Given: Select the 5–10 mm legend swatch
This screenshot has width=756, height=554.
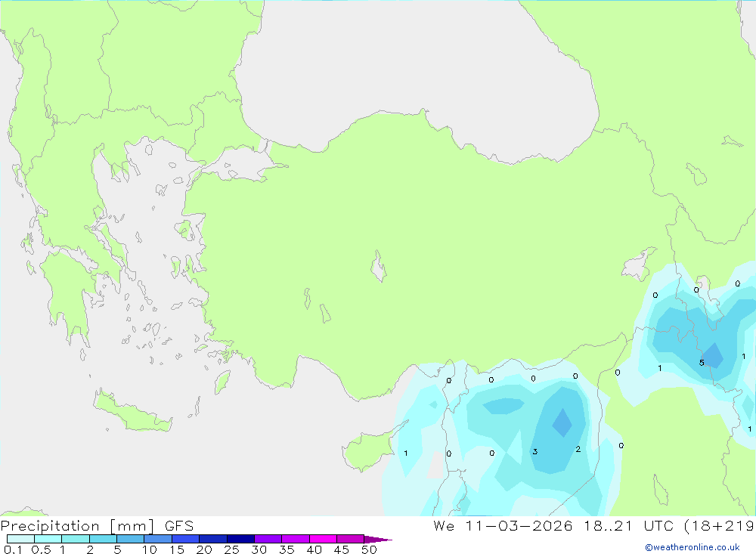Looking at the screenshot, I should [131, 539].
